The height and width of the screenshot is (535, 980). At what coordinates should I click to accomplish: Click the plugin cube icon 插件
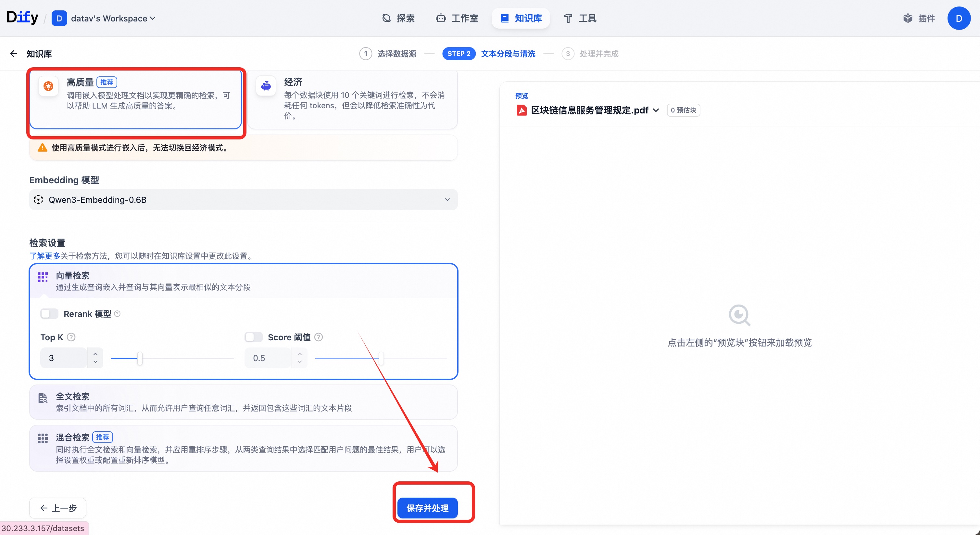[908, 18]
